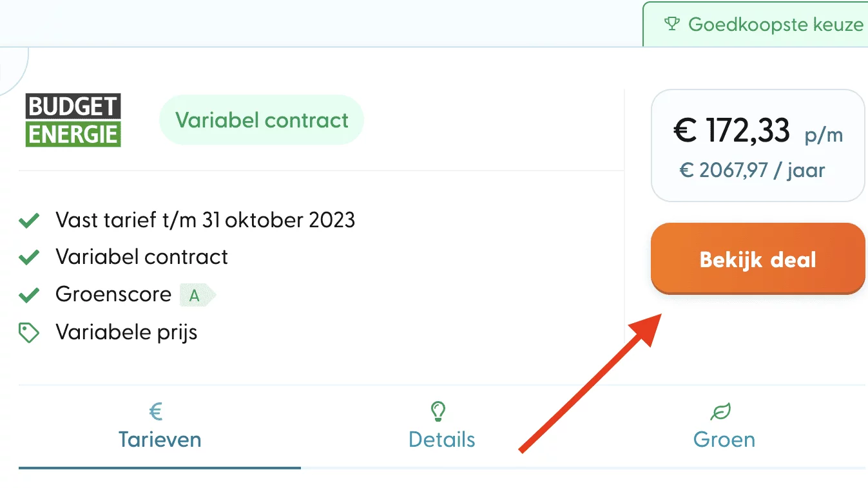Screen dimensions: 868x488
Task: Switch to the Tarieven tab
Action: point(159,439)
